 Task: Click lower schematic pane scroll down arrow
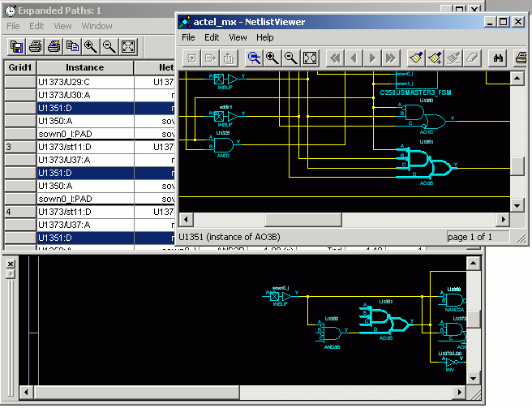point(473,378)
